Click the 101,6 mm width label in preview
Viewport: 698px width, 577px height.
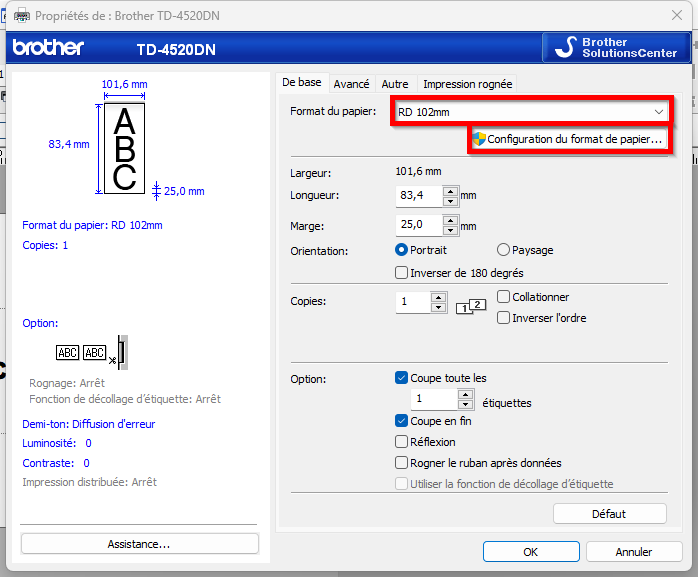tap(124, 84)
